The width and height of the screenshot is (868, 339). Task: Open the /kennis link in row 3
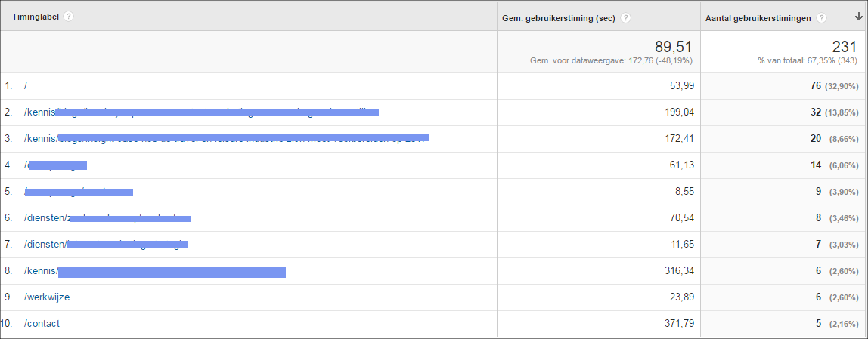226,139
